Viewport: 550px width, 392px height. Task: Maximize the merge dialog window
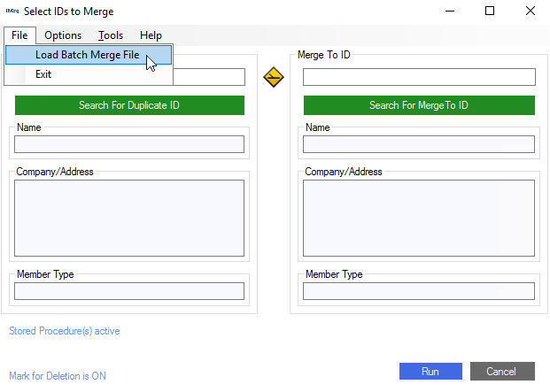[489, 12]
